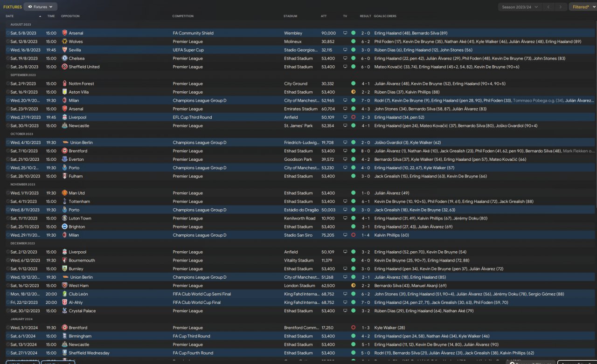Sort by the Goalscorers column header
Image resolution: width=597 pixels, height=364 pixels.
pos(385,16)
